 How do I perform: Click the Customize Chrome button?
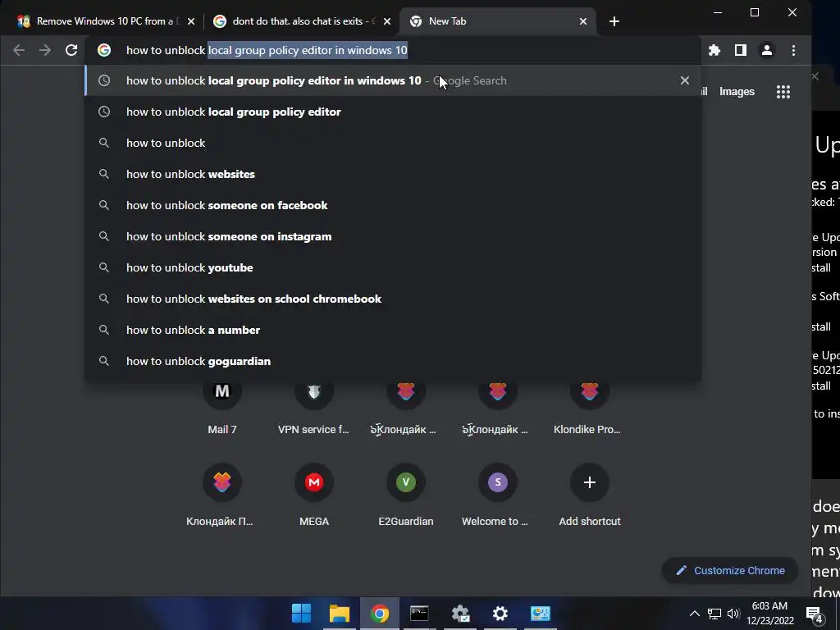tap(730, 571)
